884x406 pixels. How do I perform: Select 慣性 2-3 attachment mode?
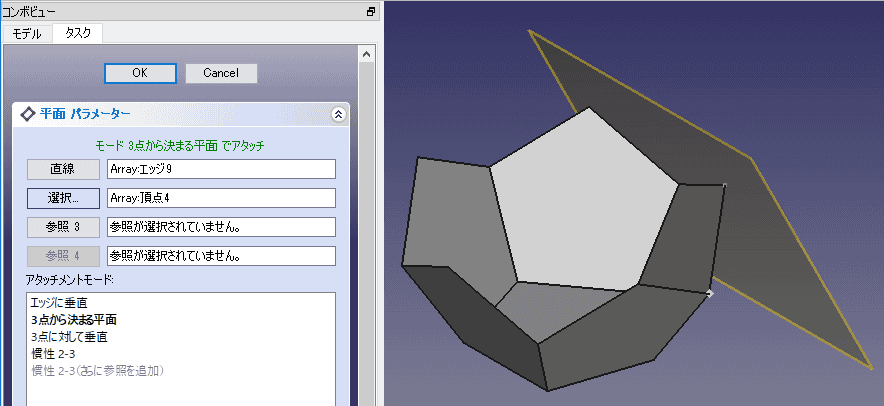click(x=54, y=354)
